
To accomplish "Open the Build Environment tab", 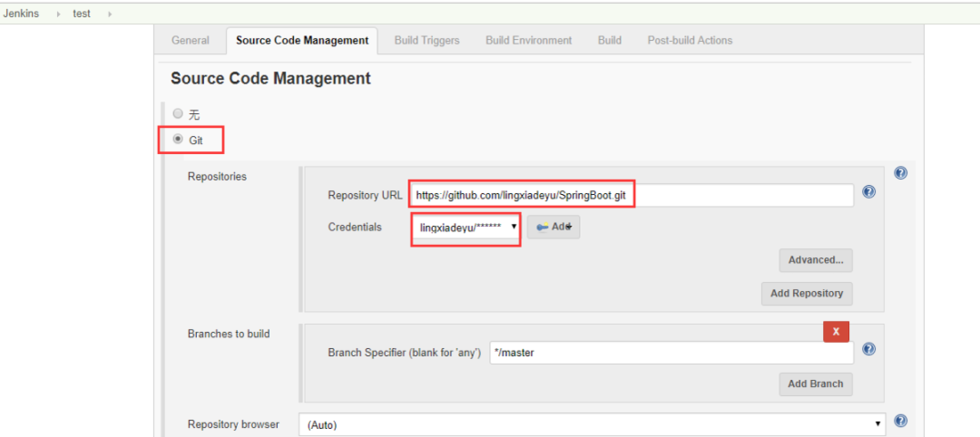I will (x=529, y=41).
